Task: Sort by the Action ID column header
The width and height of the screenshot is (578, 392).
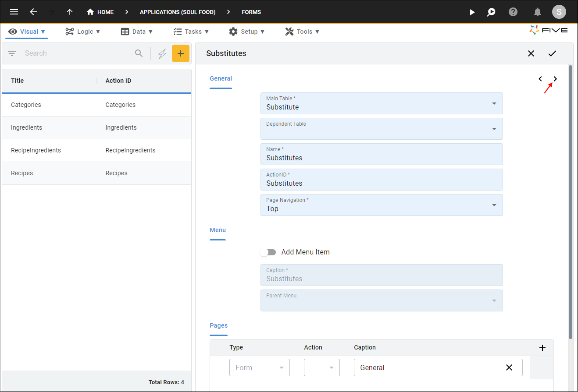Action: (118, 81)
